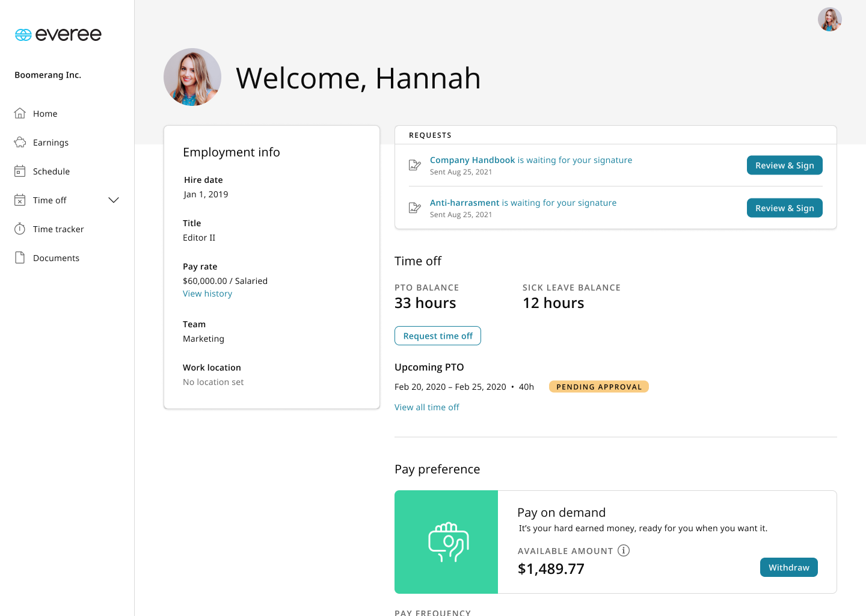Expand the Time off menu chevron

point(114,200)
